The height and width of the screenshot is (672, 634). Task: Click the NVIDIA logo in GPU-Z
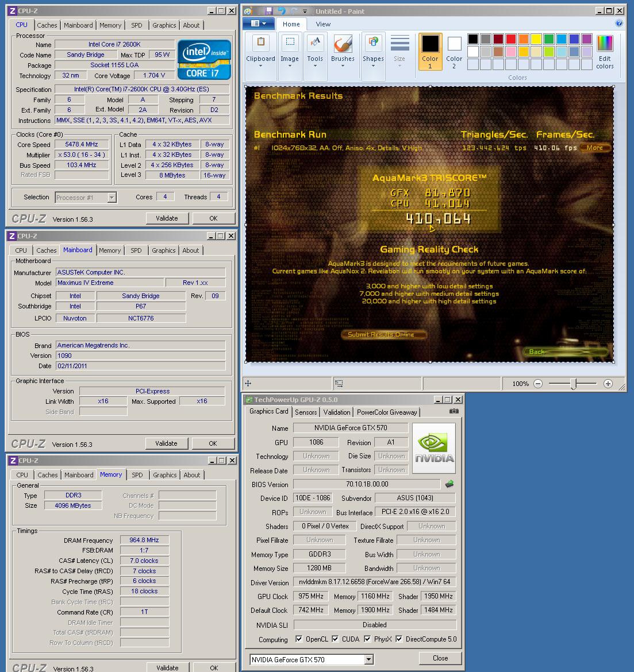click(434, 448)
